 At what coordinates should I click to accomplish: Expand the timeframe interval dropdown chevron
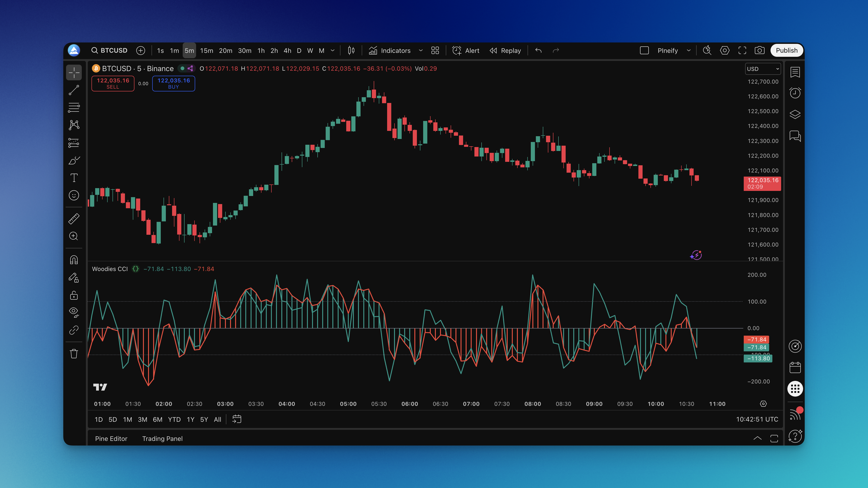333,51
